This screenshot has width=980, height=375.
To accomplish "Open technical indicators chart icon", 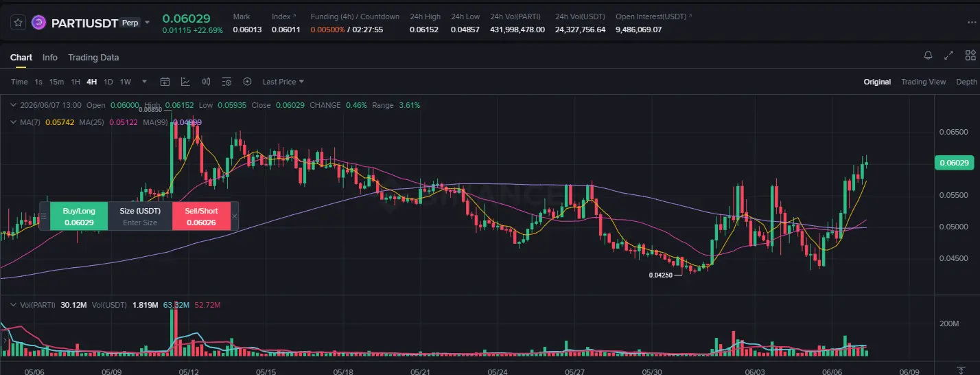I will click(x=185, y=82).
